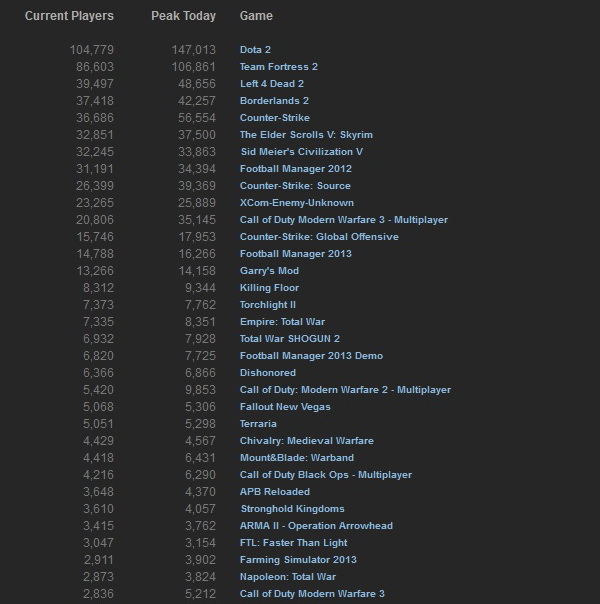Click XCom current players value 23,265
The height and width of the screenshot is (604, 600).
pyautogui.click(x=95, y=203)
